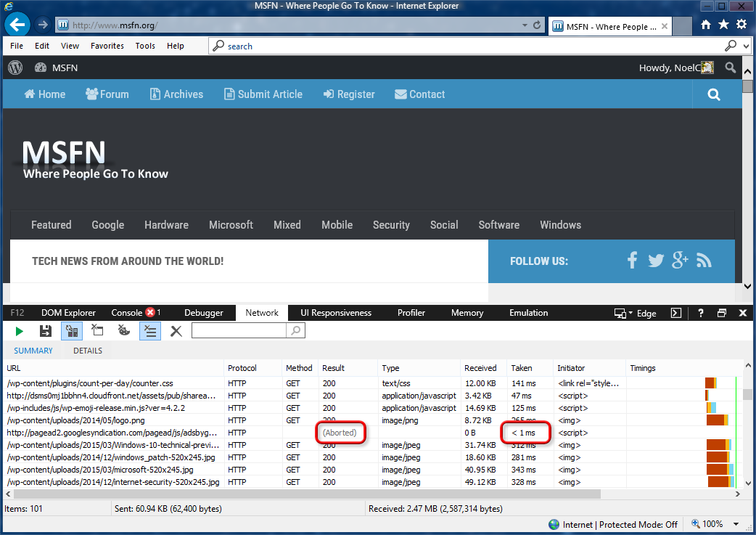Viewport: 756px width, 535px height.
Task: Open the F12 console toggle icon
Action: pos(676,313)
